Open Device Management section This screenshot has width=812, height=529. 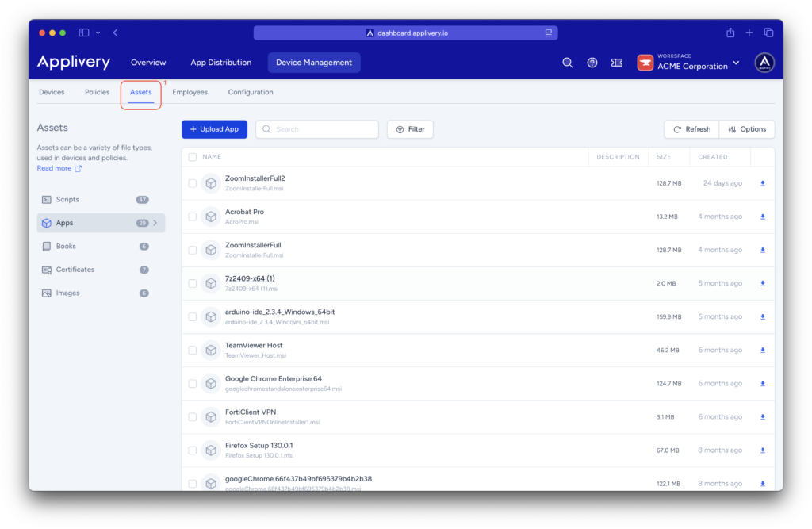pyautogui.click(x=314, y=63)
